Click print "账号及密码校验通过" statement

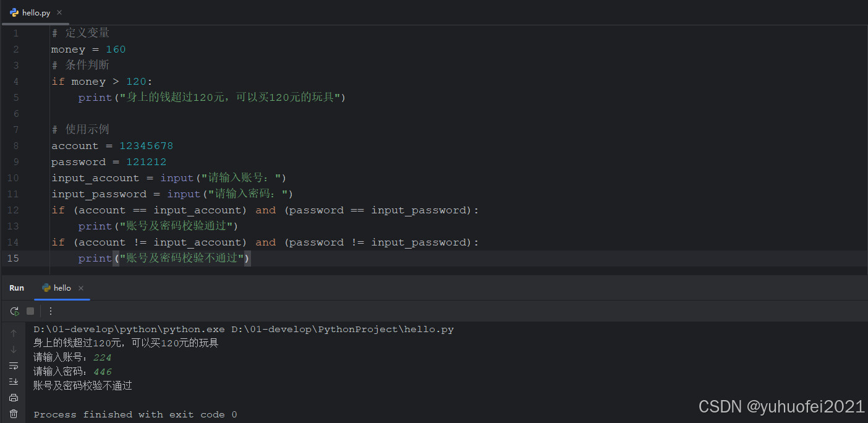click(x=158, y=226)
